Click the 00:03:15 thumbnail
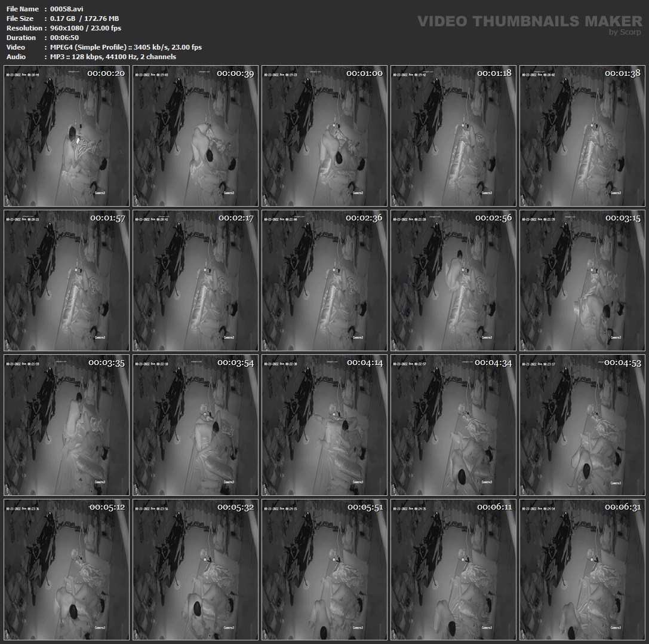The height and width of the screenshot is (644, 649). [x=582, y=280]
